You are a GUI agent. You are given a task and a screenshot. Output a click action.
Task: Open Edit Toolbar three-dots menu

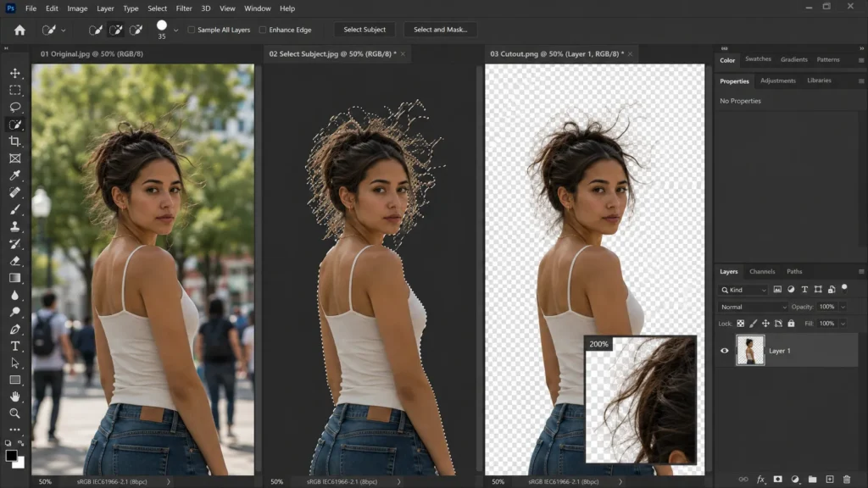[15, 430]
